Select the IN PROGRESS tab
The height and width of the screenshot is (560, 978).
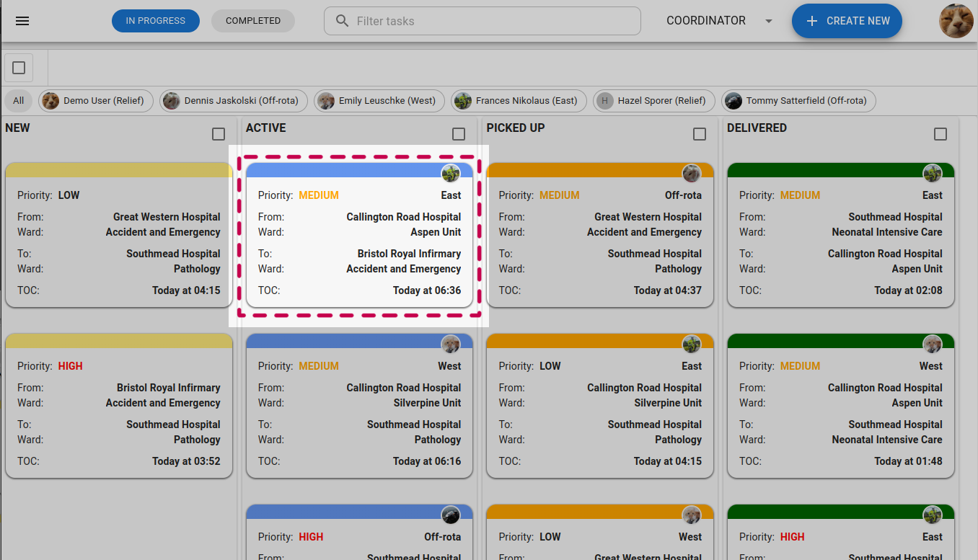click(x=155, y=20)
